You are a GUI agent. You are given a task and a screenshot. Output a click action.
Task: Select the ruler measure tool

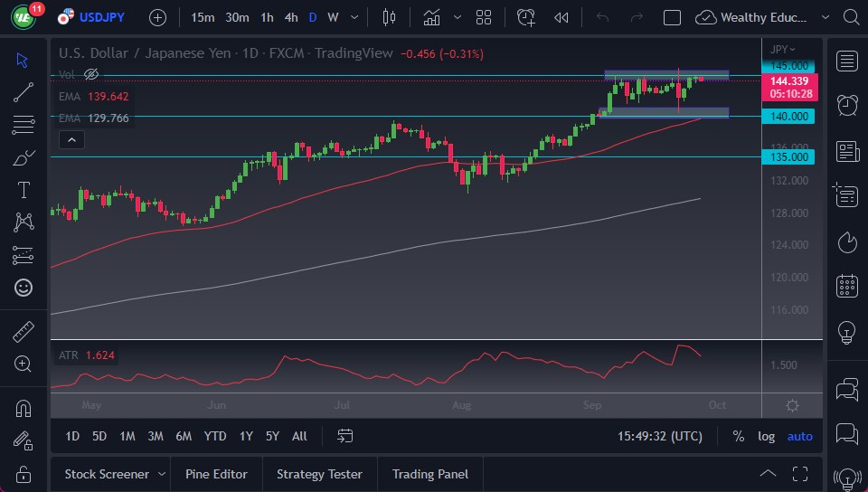(24, 332)
